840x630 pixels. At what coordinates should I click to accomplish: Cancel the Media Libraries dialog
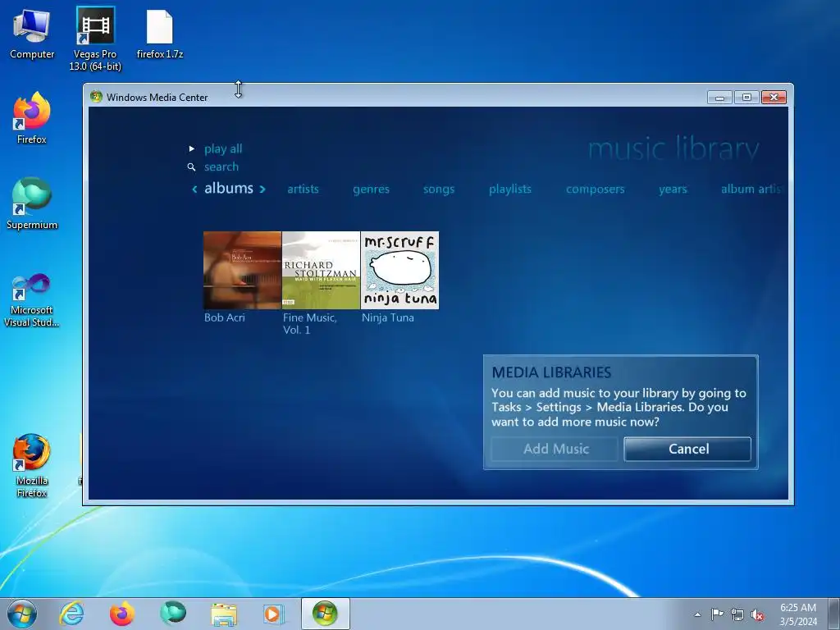(x=688, y=449)
